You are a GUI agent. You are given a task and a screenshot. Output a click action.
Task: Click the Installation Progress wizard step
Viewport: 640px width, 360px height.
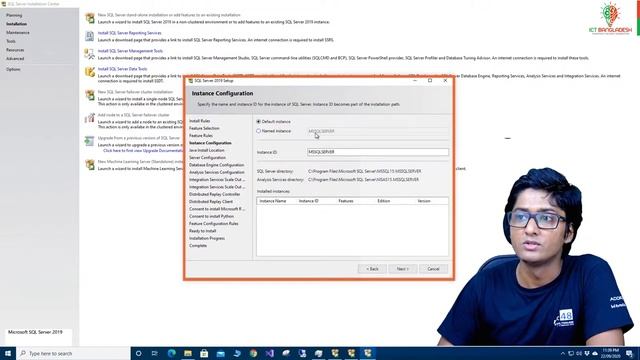pos(207,239)
